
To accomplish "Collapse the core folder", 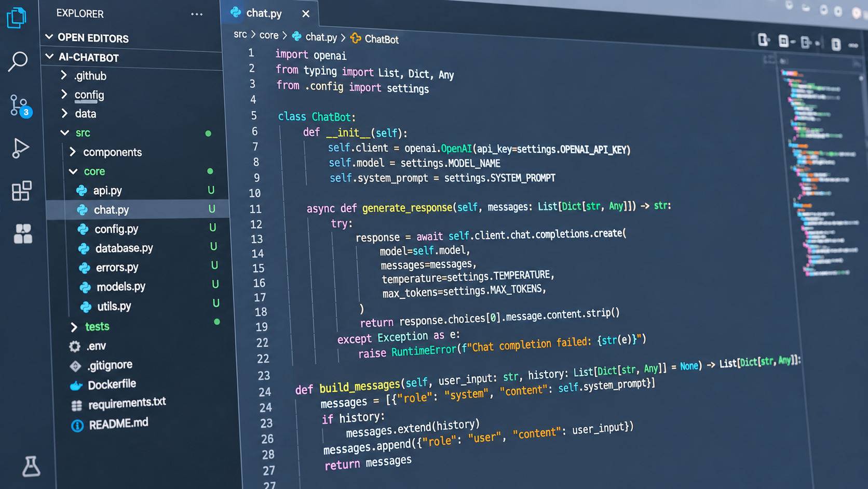I will click(73, 171).
